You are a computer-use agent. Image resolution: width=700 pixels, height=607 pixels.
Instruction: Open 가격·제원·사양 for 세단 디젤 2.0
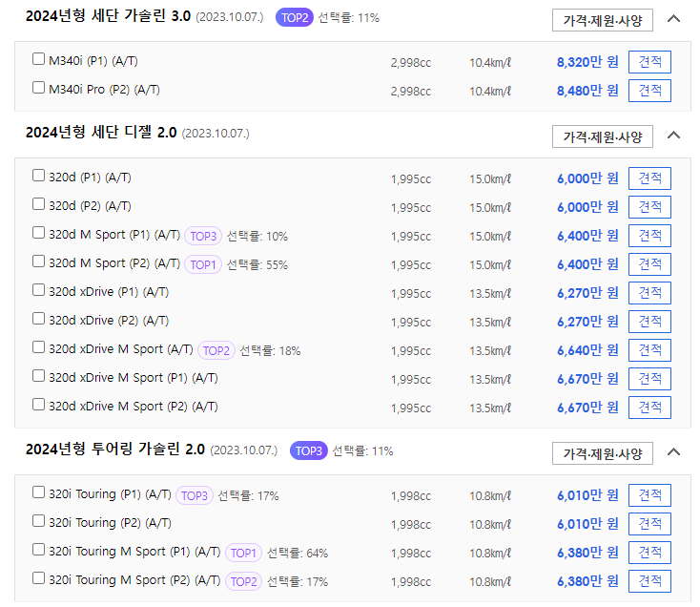[x=602, y=136]
